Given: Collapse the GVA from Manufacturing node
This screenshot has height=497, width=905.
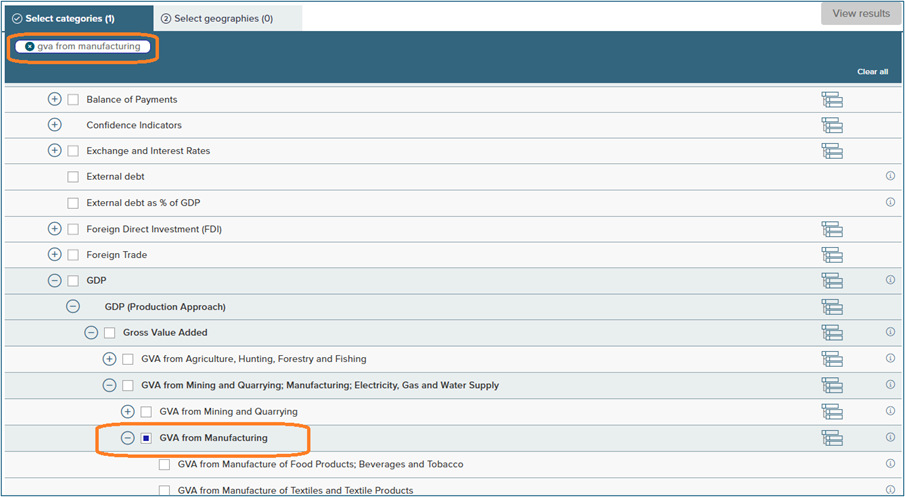Looking at the screenshot, I should 128,438.
